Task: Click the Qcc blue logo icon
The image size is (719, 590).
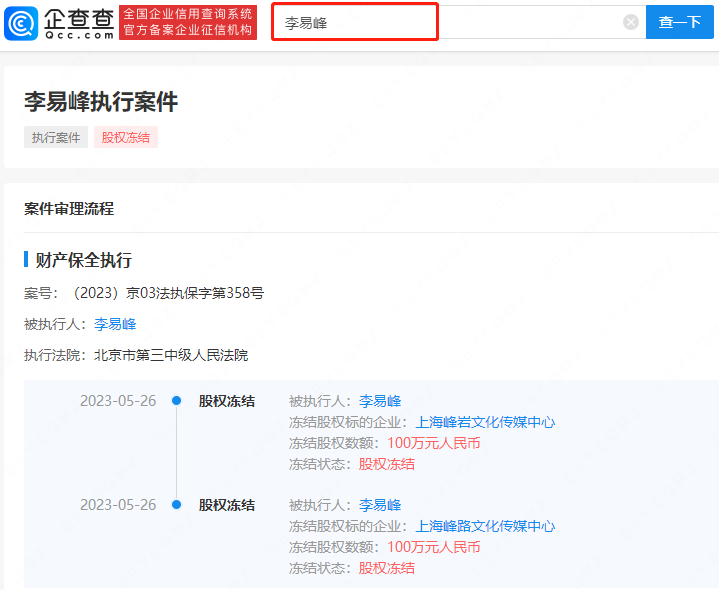Action: click(21, 23)
